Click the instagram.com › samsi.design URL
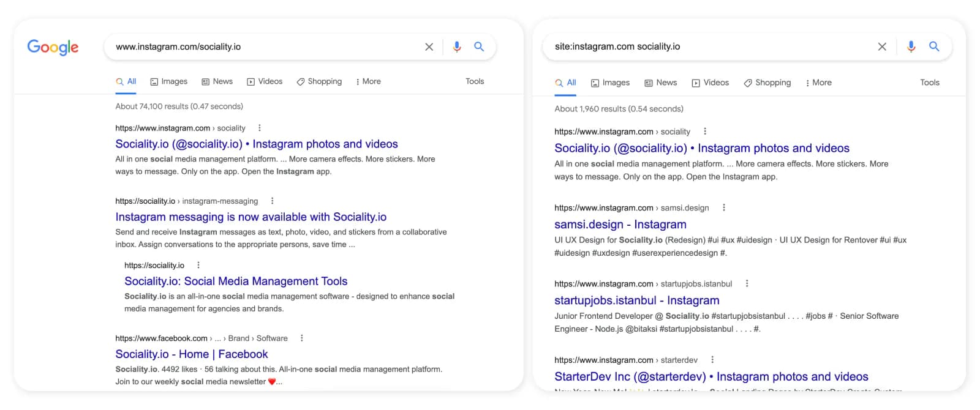Viewport: 980px width, 410px height. (631, 207)
